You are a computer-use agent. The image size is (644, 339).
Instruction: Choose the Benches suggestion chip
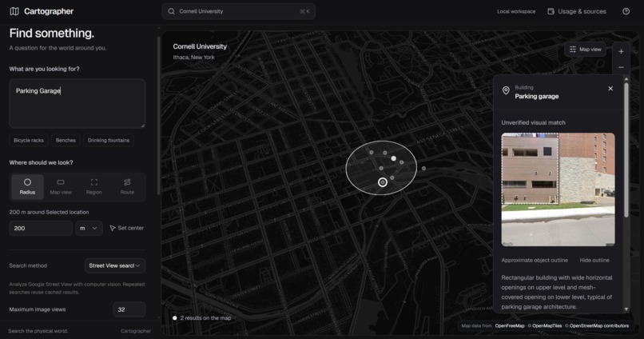(66, 141)
